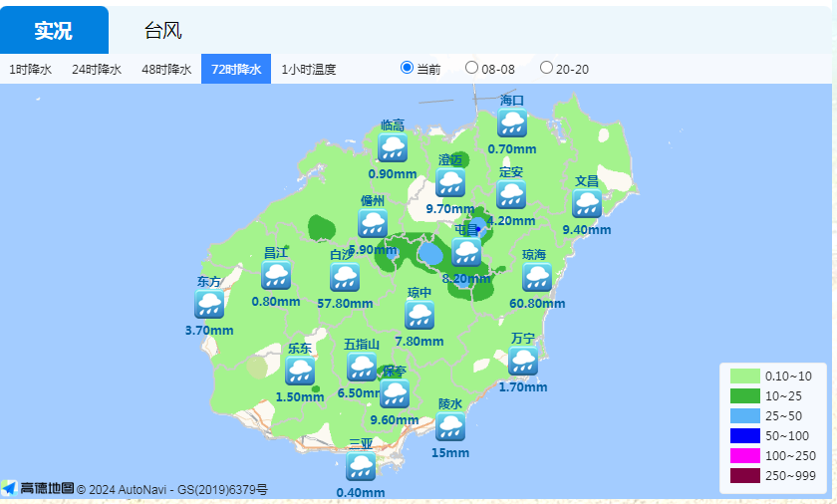
Task: Click the 儋州 rain icon
Action: [x=373, y=223]
